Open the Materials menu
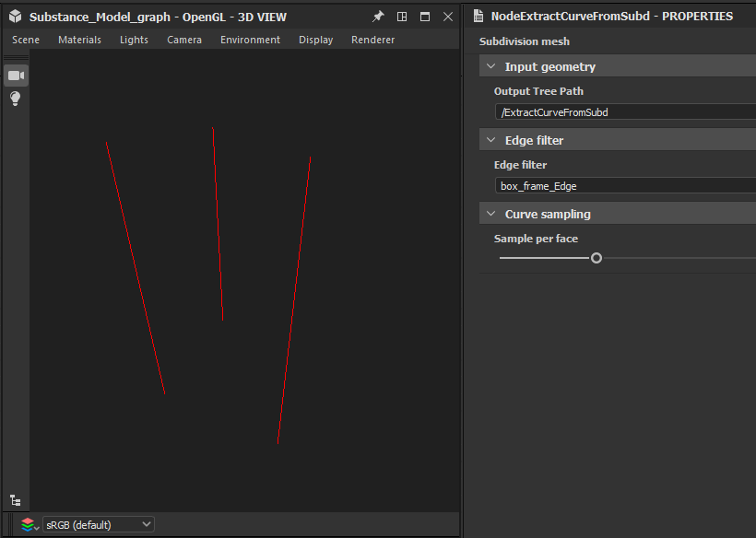756x538 pixels. click(79, 40)
